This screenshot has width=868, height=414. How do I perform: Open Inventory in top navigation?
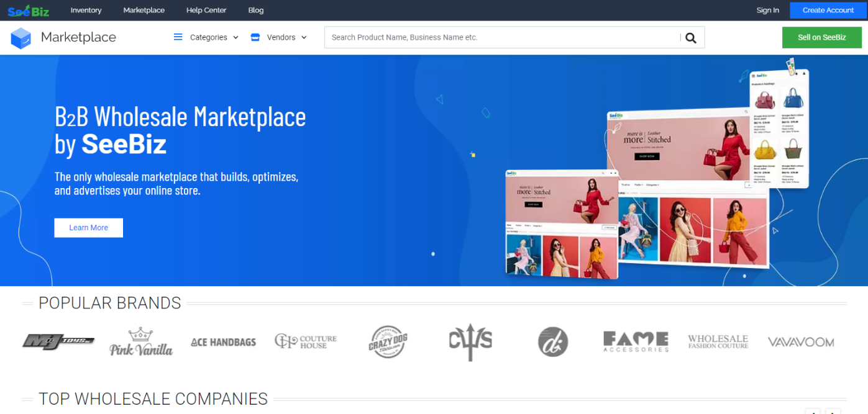(x=86, y=10)
